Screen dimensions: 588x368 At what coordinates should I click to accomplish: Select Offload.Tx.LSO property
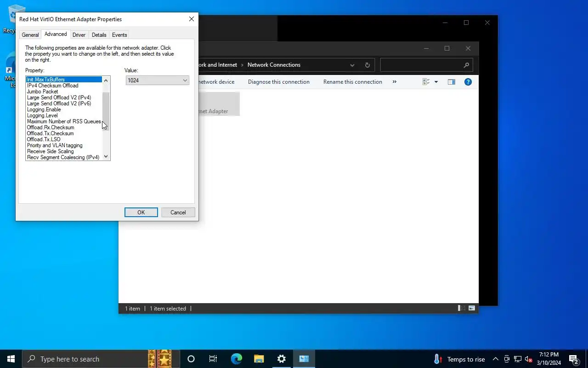point(64,139)
